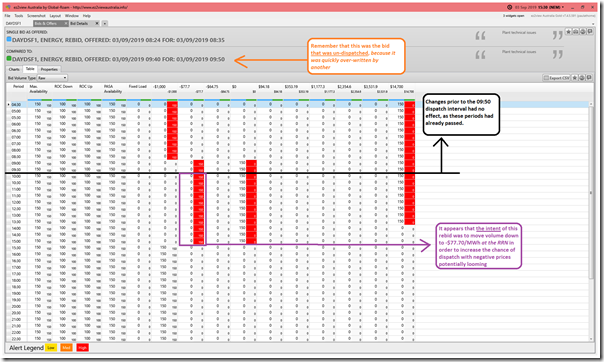Expand the NEM time dropdown arrow
The width and height of the screenshot is (604, 362).
click(563, 7)
